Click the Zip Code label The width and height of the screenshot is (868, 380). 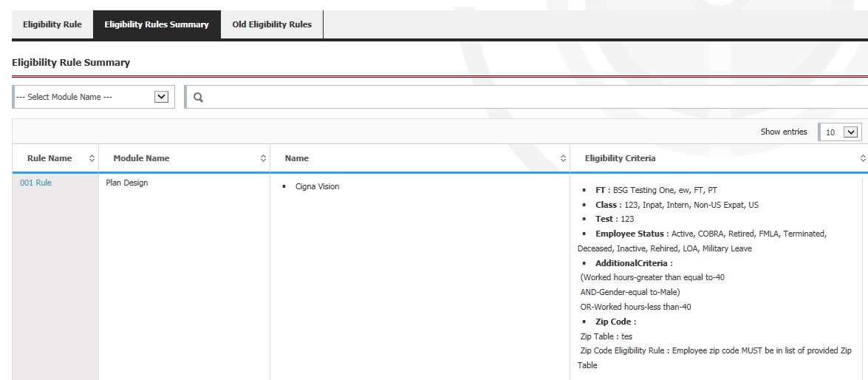(x=615, y=322)
